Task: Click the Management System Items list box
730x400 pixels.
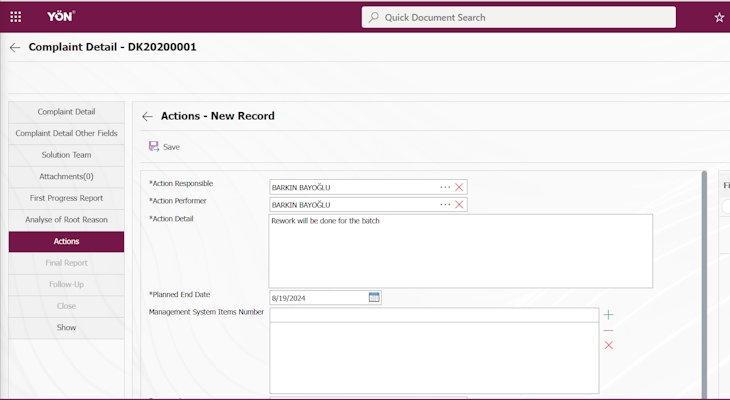Action: (434, 358)
